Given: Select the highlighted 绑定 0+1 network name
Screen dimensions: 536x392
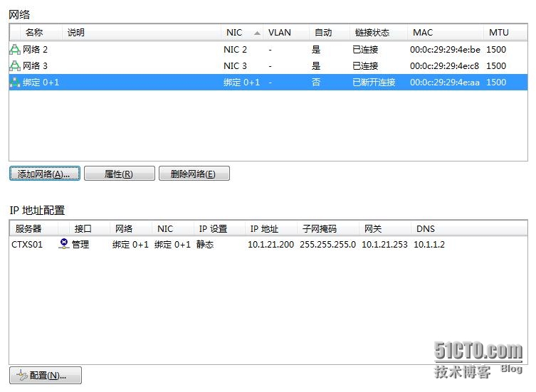Looking at the screenshot, I should pos(41,83).
